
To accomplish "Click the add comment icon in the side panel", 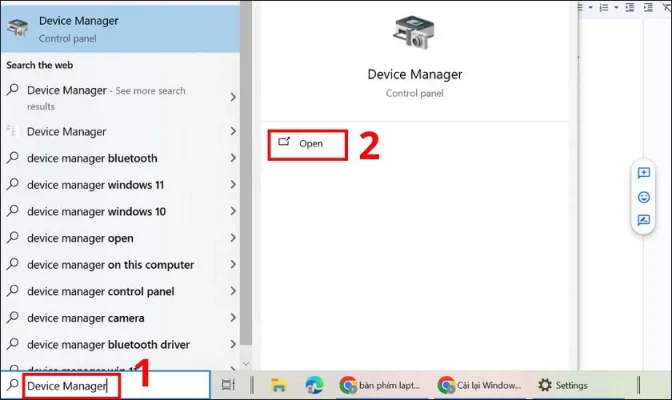I will (644, 173).
